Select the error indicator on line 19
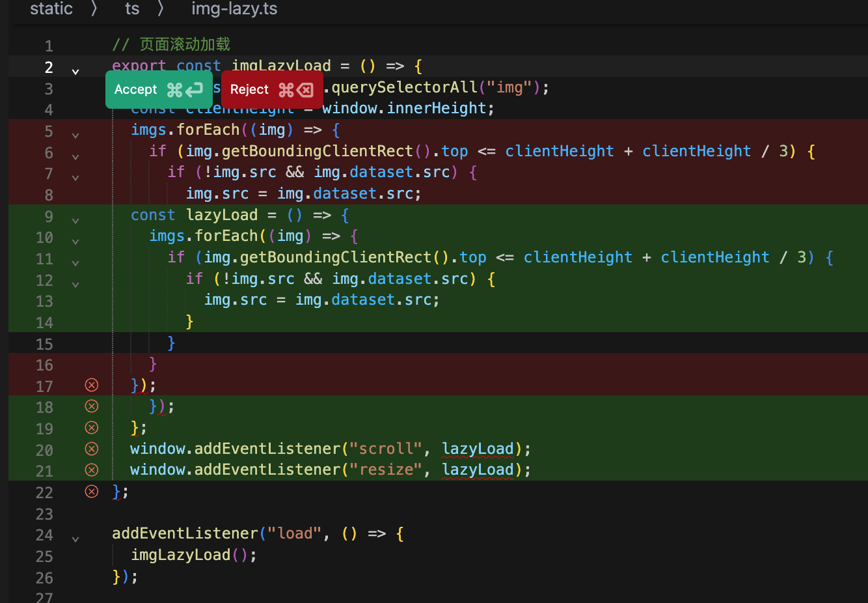The height and width of the screenshot is (603, 868). coord(92,428)
